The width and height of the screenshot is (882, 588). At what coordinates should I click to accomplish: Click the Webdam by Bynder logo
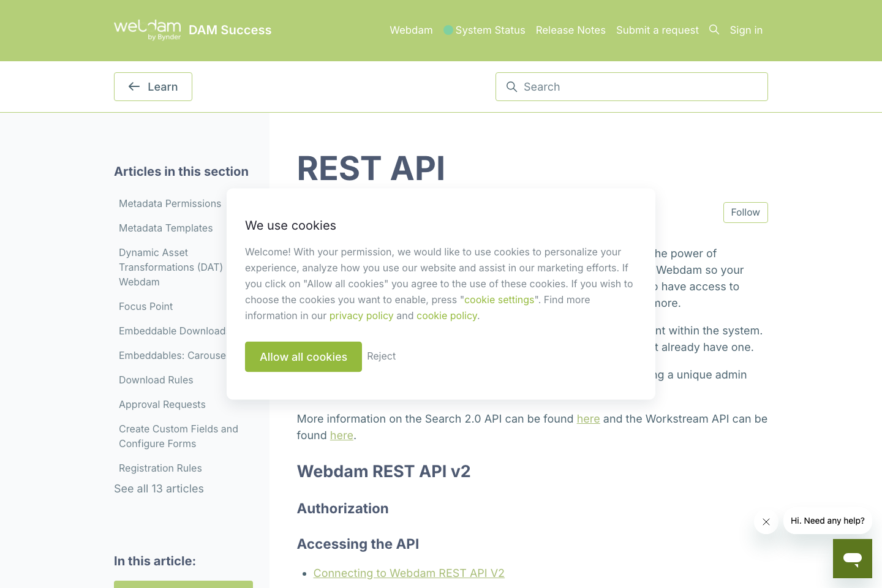147,29
